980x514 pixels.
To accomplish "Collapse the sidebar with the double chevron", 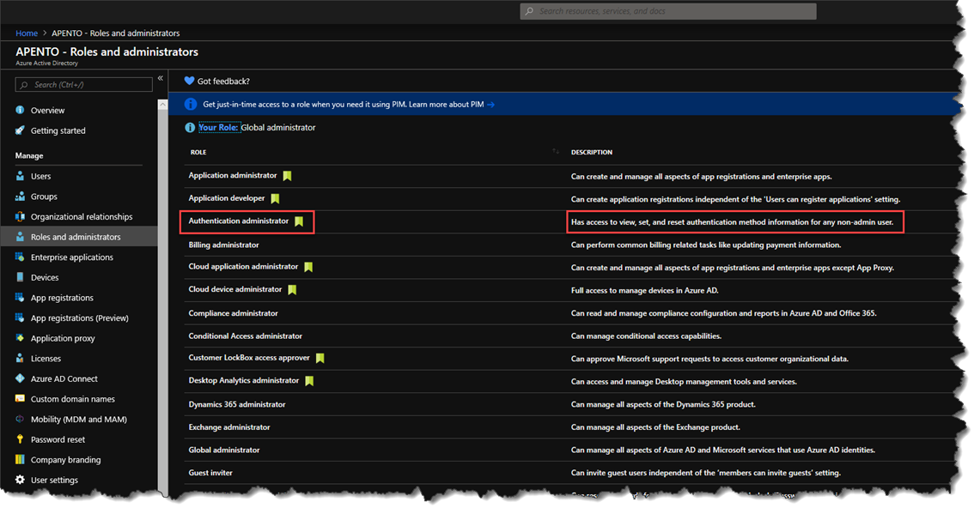I will click(161, 78).
